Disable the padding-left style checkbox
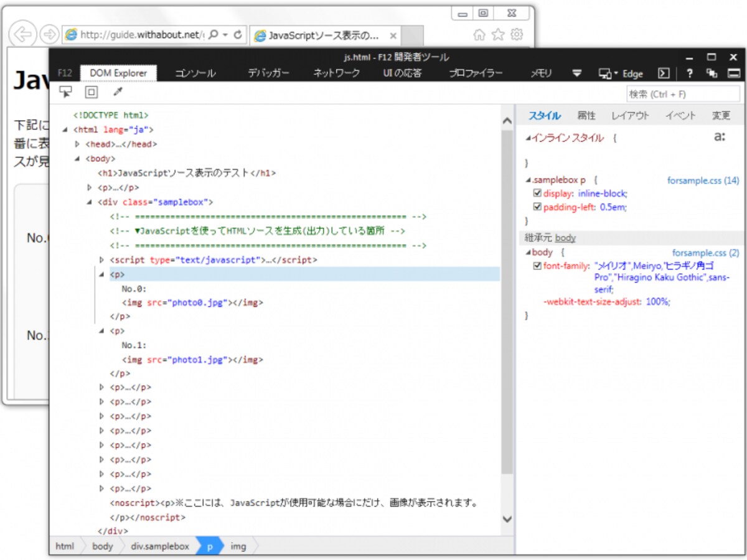747x560 pixels. (538, 207)
